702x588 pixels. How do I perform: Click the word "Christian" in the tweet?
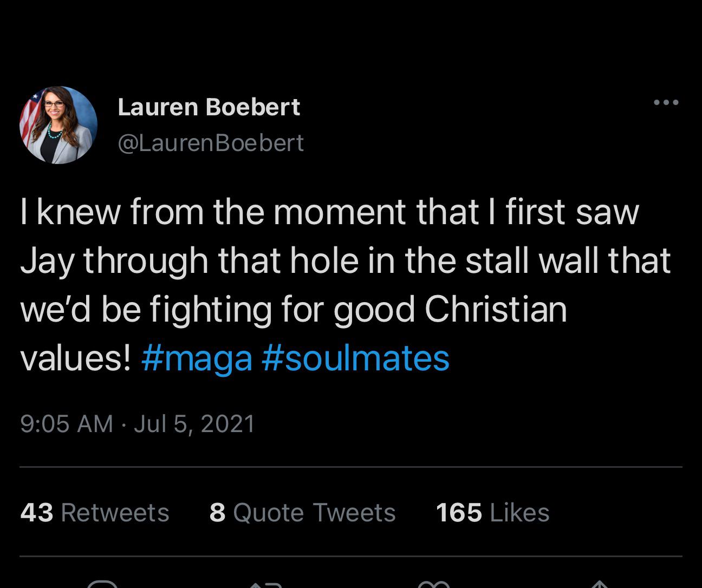click(496, 310)
